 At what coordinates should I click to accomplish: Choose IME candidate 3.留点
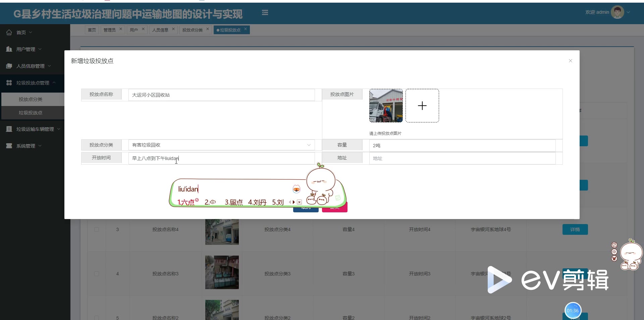(234, 202)
